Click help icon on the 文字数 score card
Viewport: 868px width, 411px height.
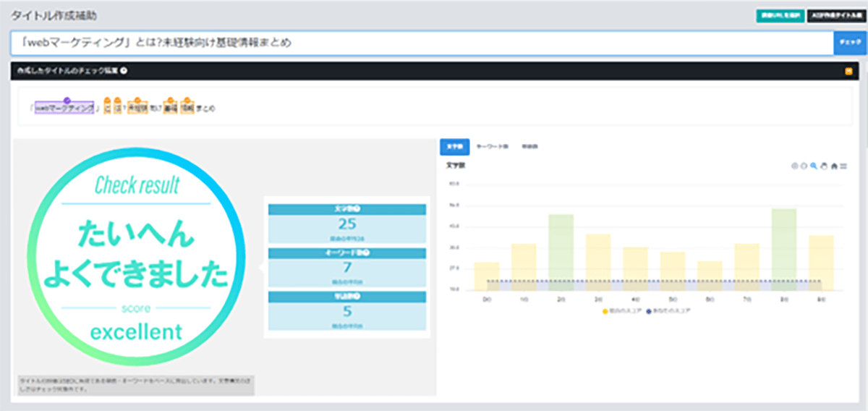point(358,209)
